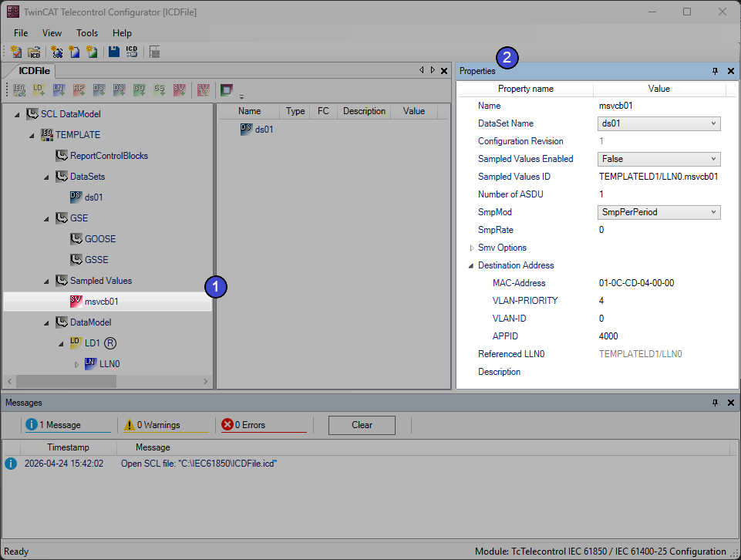Open the Sampled Values Enabled dropdown

point(658,159)
